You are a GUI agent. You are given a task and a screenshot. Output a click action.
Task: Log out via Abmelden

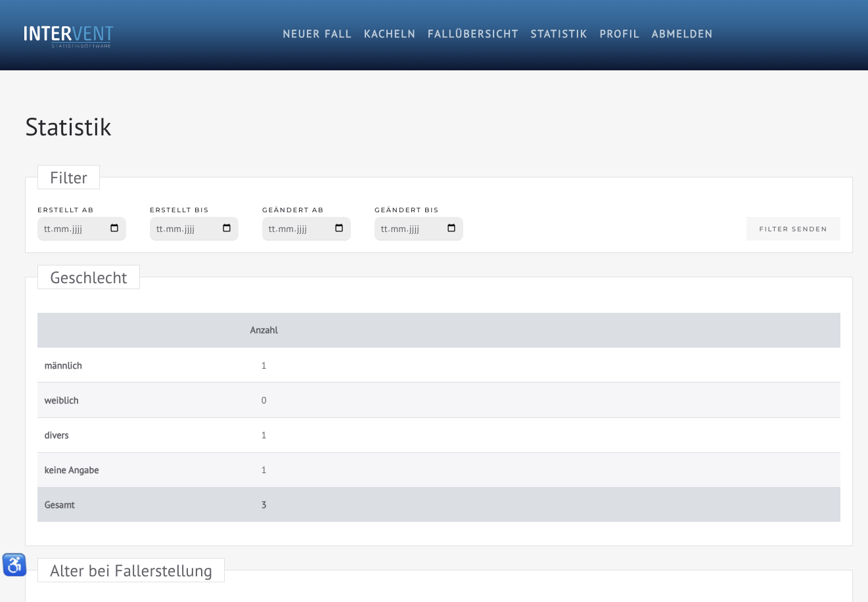(682, 34)
